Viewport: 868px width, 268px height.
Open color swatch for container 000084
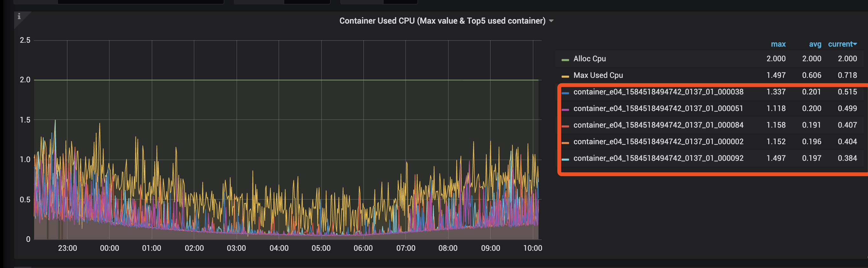pyautogui.click(x=565, y=126)
